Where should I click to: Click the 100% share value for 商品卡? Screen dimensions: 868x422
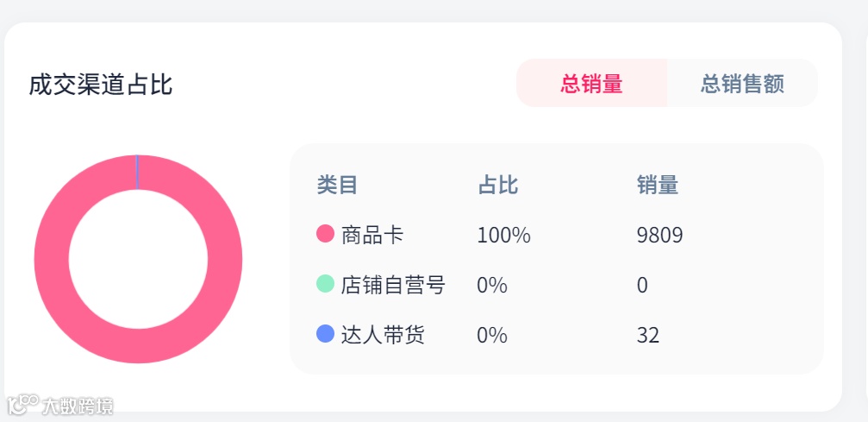(503, 235)
